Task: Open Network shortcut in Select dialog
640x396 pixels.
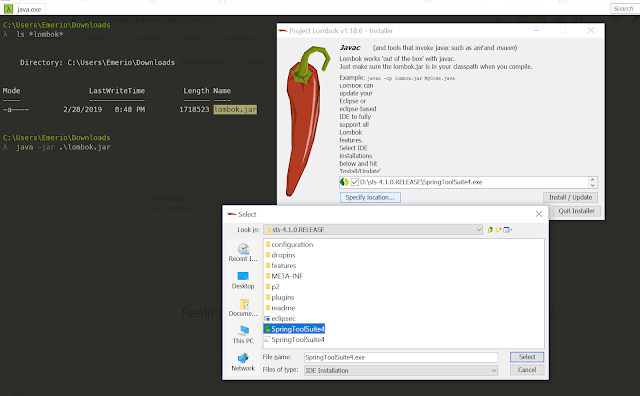Action: [x=243, y=362]
